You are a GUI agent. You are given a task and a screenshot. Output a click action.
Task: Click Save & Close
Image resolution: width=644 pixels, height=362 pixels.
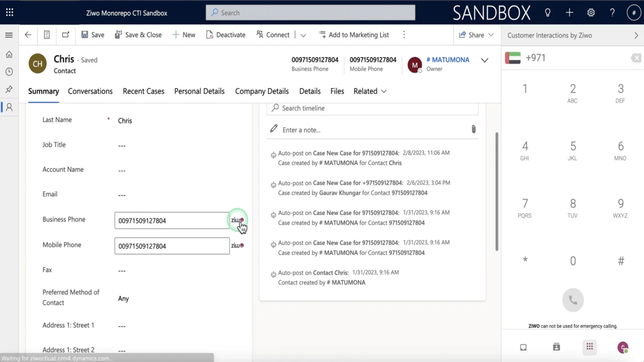(x=138, y=35)
